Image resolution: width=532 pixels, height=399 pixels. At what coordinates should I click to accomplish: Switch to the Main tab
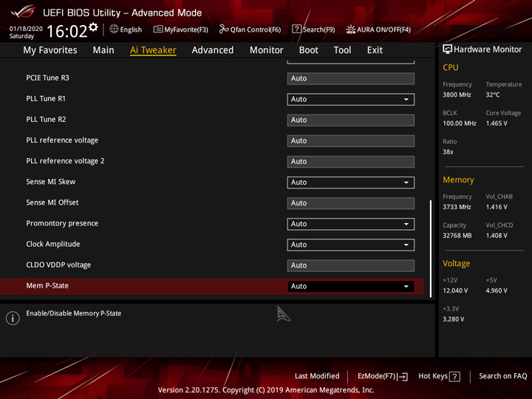pyautogui.click(x=103, y=50)
